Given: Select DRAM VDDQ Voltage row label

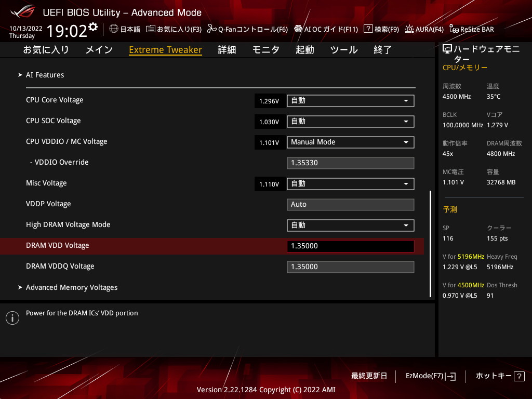Looking at the screenshot, I should coord(60,267).
